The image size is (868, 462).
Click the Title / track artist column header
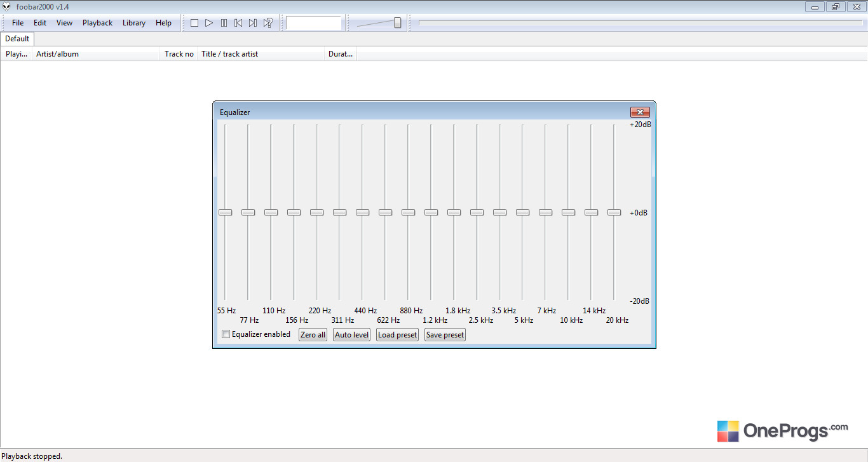[261, 54]
